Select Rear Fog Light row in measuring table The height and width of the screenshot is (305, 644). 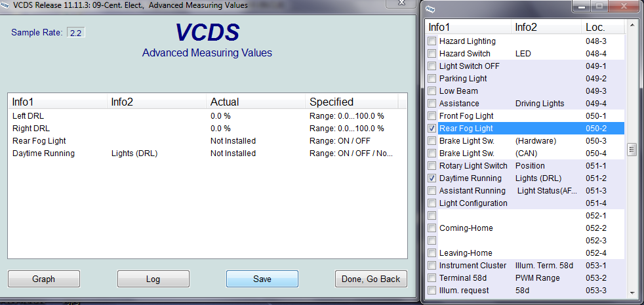207,141
